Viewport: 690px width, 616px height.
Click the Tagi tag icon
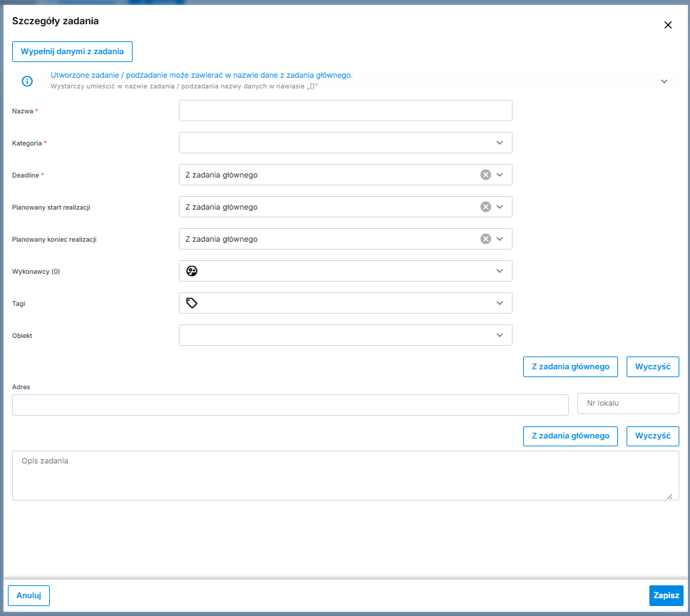pos(191,303)
